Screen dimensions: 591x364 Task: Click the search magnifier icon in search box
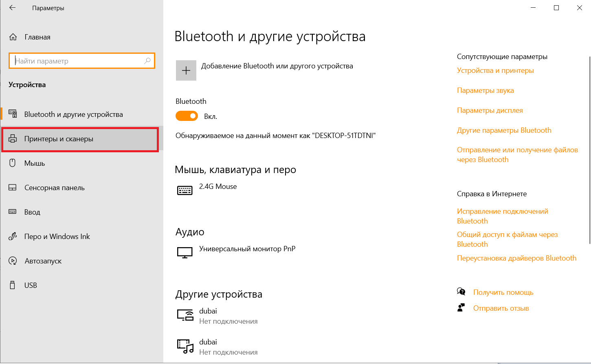[147, 61]
